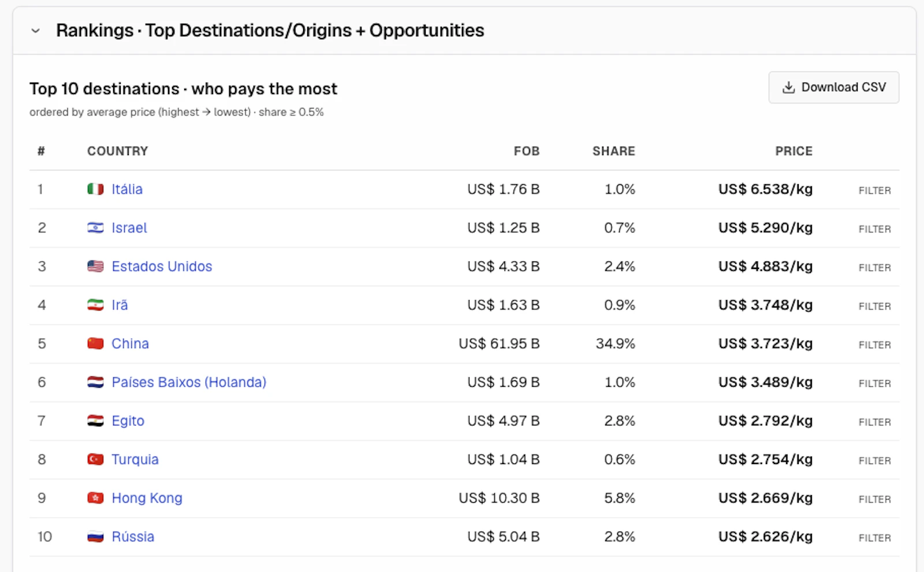Select the US$ 3.748/kg price

[x=766, y=305]
